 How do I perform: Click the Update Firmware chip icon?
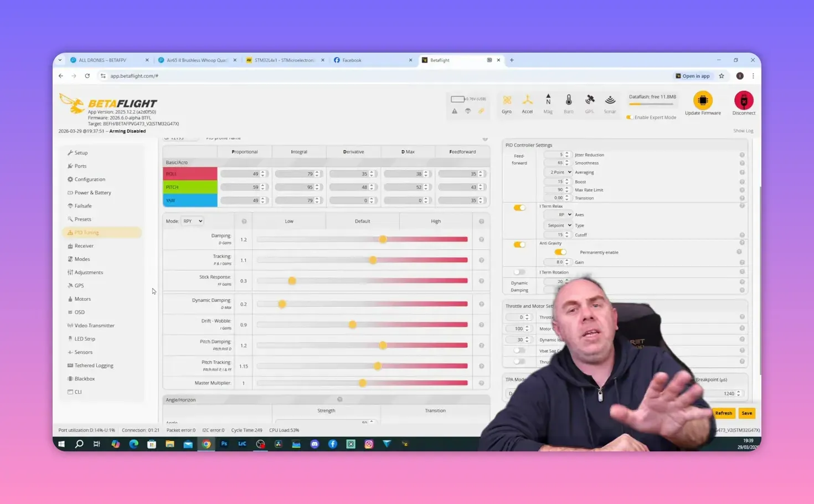703,100
